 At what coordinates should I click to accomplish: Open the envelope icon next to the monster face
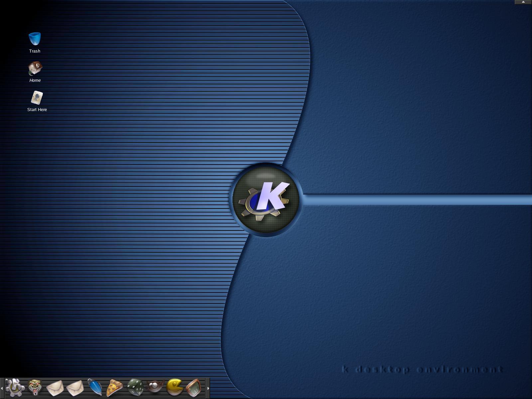[55, 388]
